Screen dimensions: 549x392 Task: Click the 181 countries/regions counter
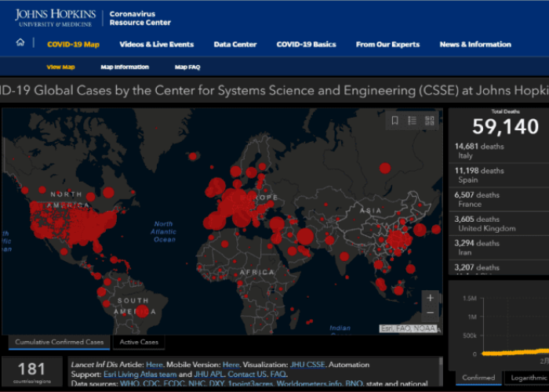31,372
